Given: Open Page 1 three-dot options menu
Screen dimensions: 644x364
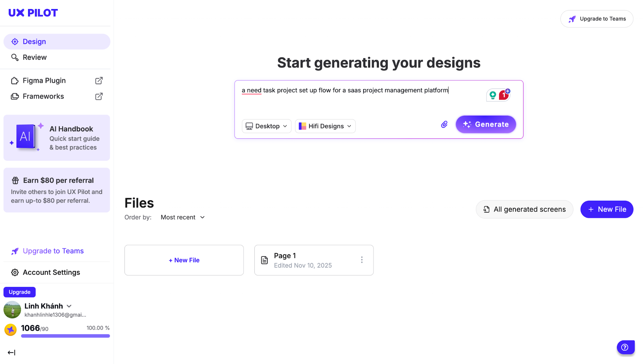Looking at the screenshot, I should click(362, 260).
